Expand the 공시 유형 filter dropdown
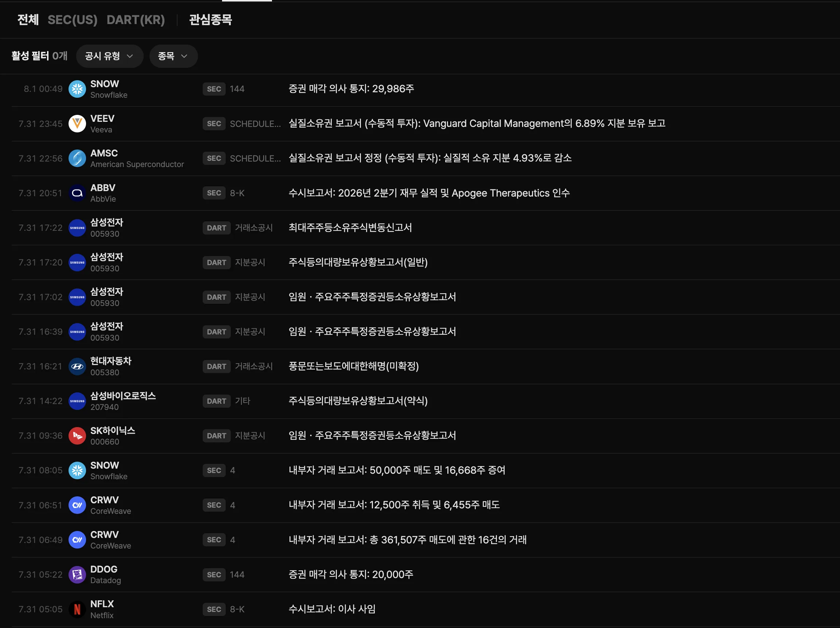Image resolution: width=840 pixels, height=628 pixels. click(109, 56)
